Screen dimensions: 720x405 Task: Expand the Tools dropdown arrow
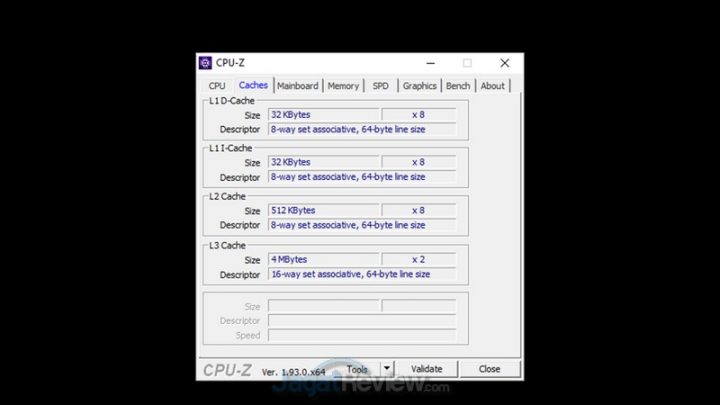pos(387,369)
